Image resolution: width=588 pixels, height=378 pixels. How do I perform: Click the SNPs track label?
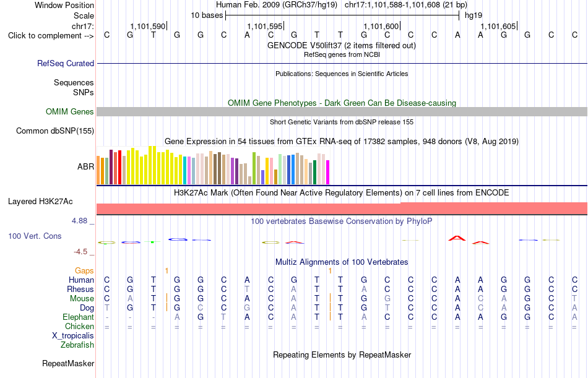[84, 92]
